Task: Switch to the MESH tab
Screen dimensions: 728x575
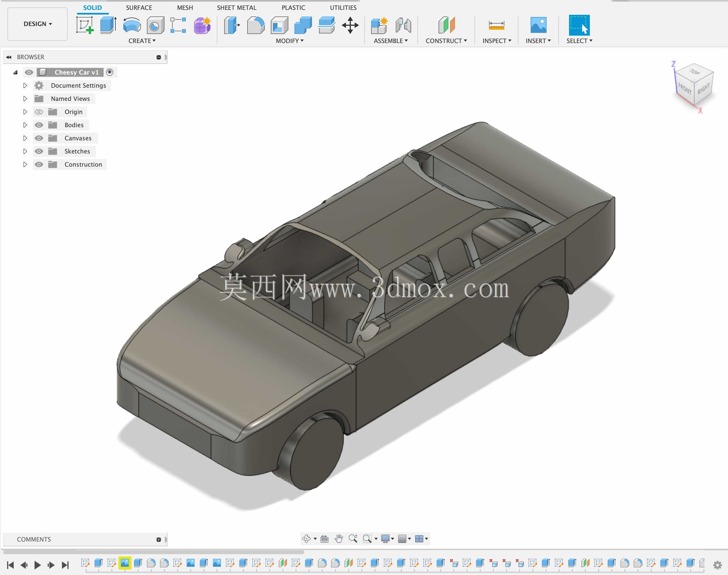Action: (x=185, y=7)
